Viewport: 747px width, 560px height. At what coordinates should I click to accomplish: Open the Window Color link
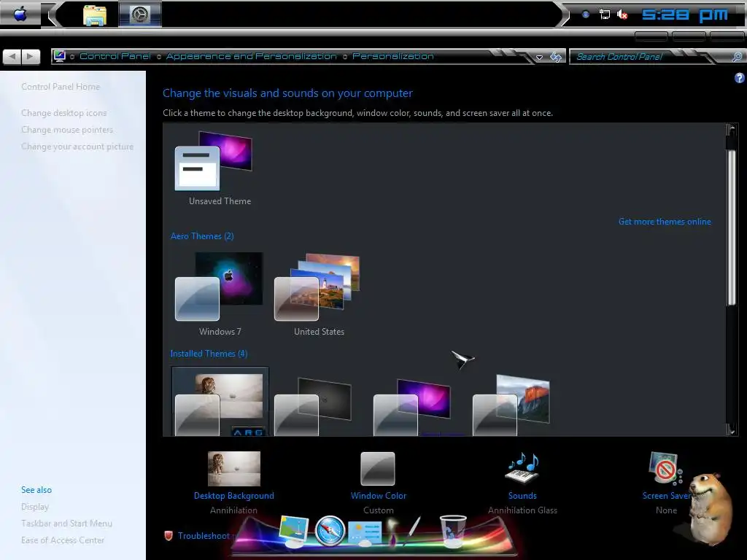point(379,496)
